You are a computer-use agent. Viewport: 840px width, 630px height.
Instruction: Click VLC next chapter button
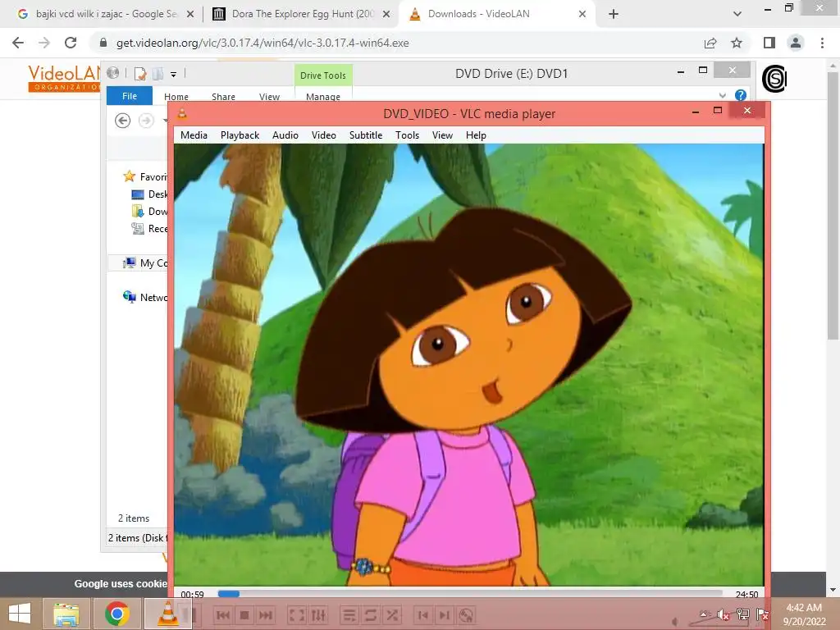pos(266,615)
